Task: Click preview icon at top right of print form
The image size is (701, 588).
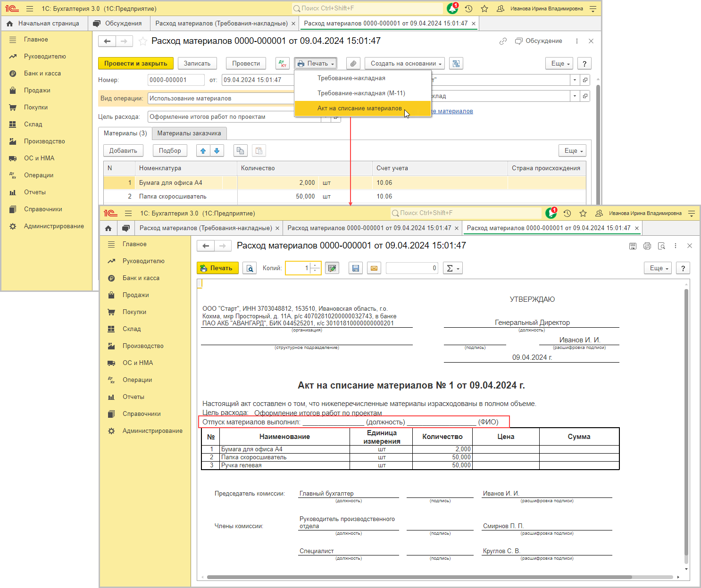Action: tap(661, 246)
